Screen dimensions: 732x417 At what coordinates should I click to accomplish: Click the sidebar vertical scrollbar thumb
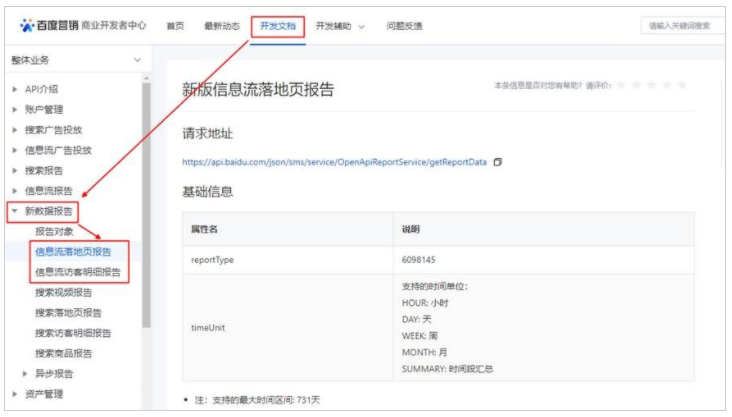pyautogui.click(x=147, y=205)
